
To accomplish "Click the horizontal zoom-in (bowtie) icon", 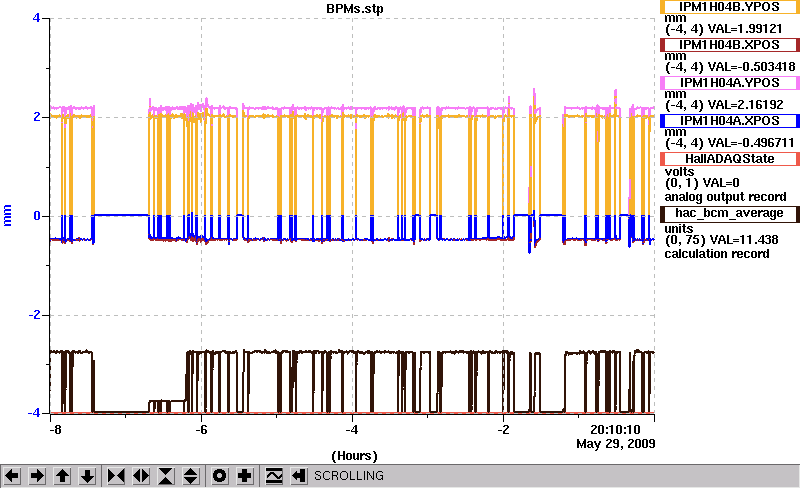I will pos(116,476).
